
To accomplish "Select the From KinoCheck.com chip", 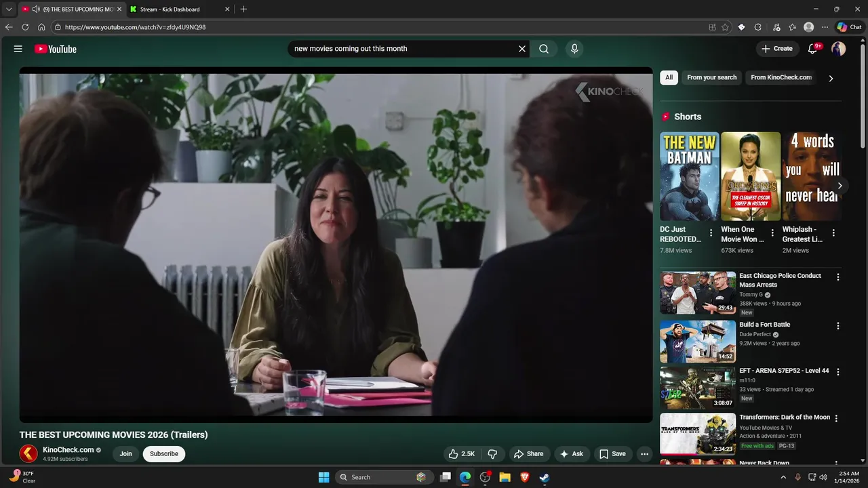I will 781,77.
